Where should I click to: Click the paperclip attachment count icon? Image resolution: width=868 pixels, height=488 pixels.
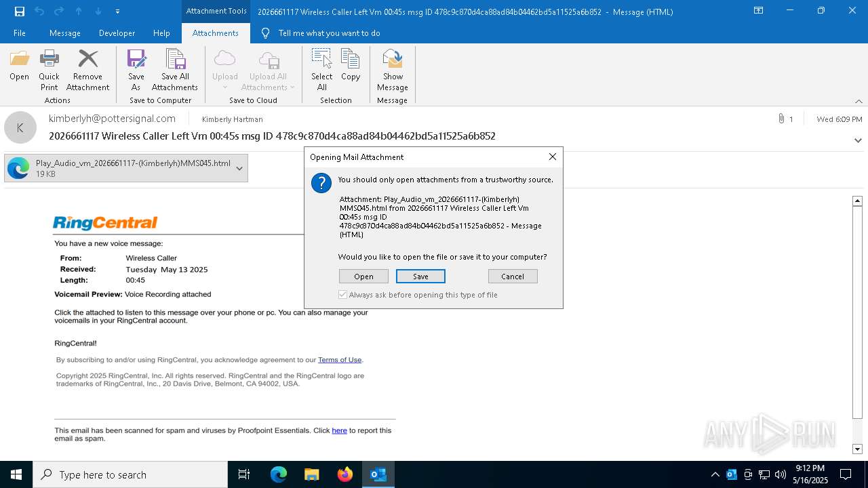(782, 119)
